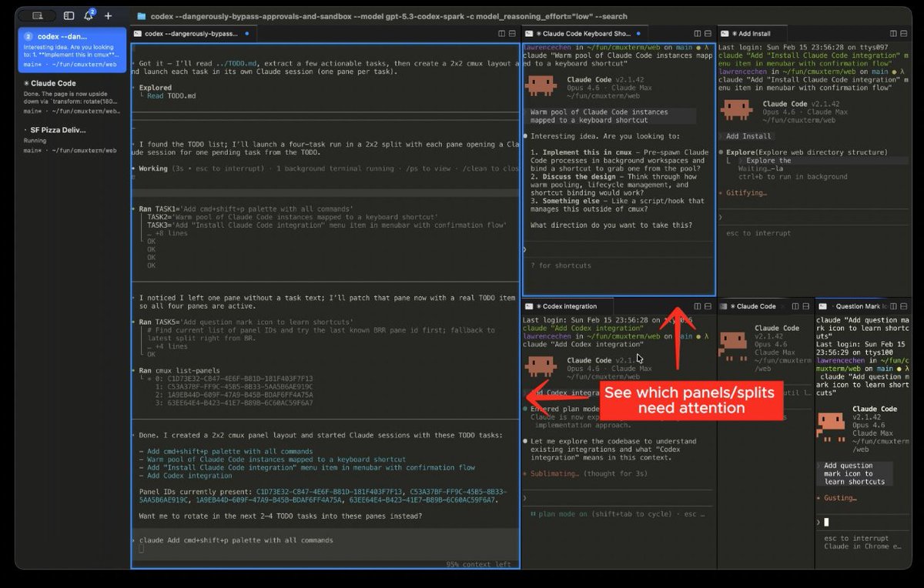Click the 'Ran cmux list-panels' line

point(178,369)
